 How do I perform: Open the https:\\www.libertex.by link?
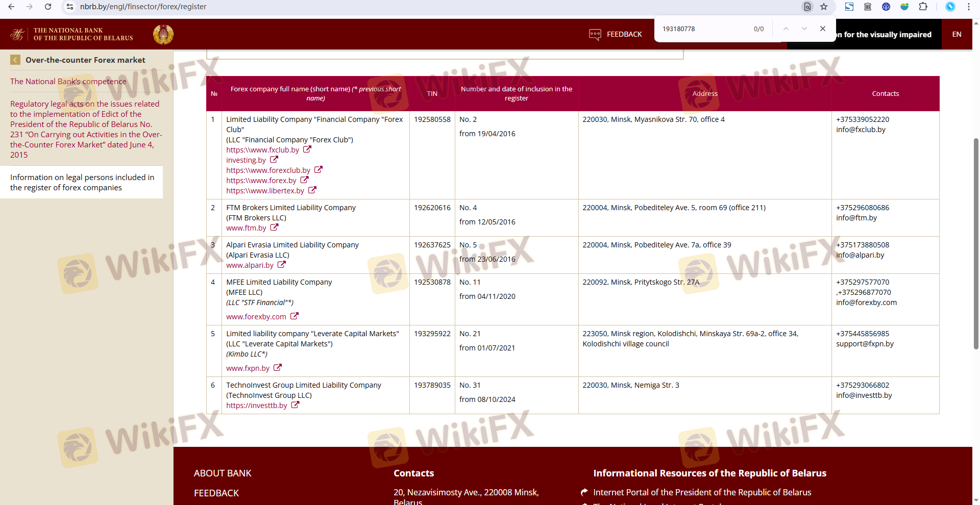[x=265, y=191]
